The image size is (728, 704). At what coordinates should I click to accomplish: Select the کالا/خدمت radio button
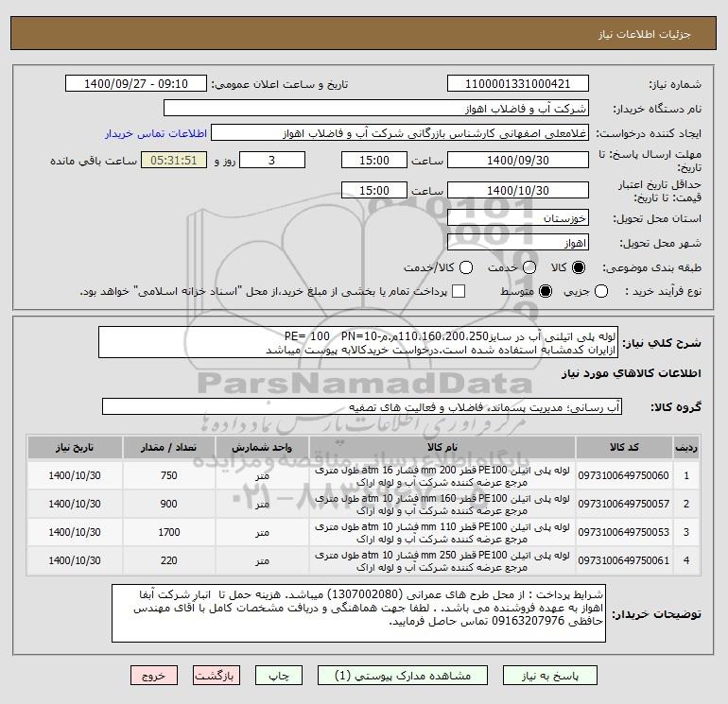pyautogui.click(x=466, y=267)
